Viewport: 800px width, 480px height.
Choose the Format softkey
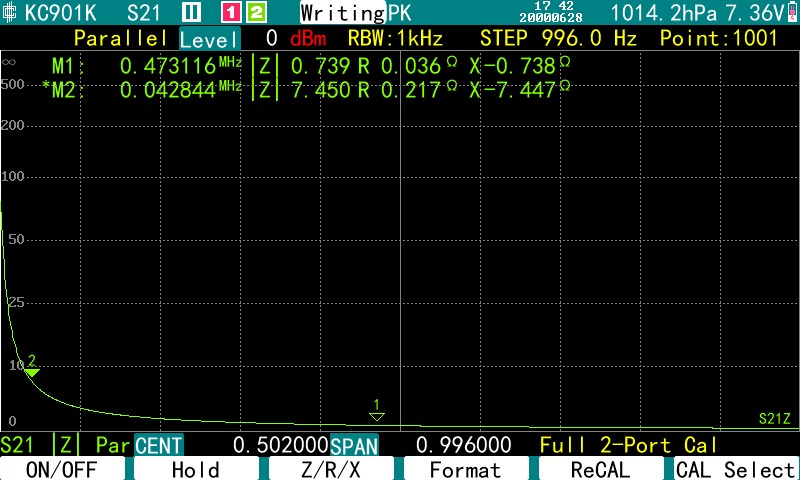click(x=465, y=468)
